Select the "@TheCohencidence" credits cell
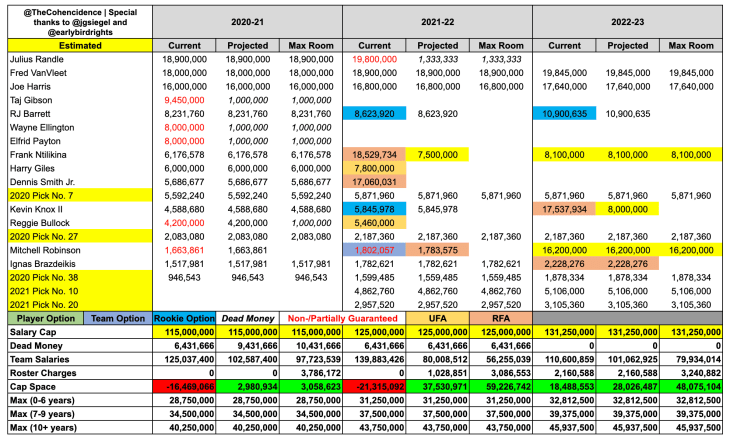730x441 pixels. coord(80,22)
